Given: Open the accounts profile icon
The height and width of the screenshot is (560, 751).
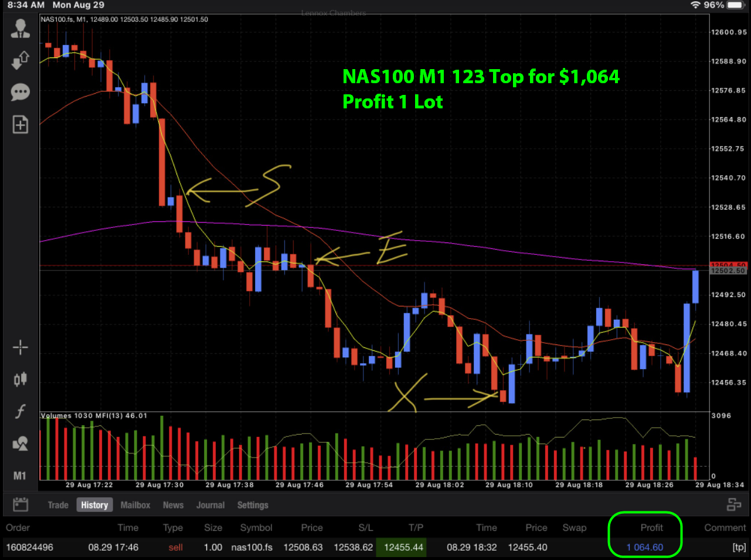Looking at the screenshot, I should coord(20,29).
